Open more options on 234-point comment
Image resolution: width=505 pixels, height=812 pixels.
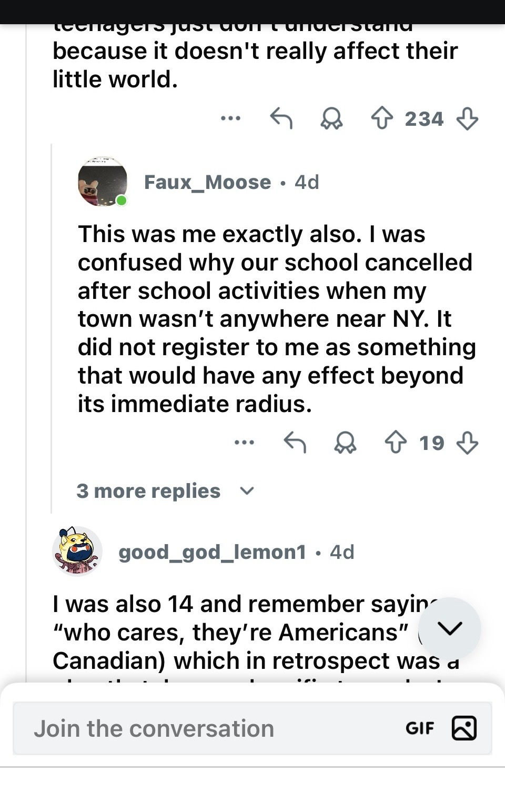[x=230, y=118]
